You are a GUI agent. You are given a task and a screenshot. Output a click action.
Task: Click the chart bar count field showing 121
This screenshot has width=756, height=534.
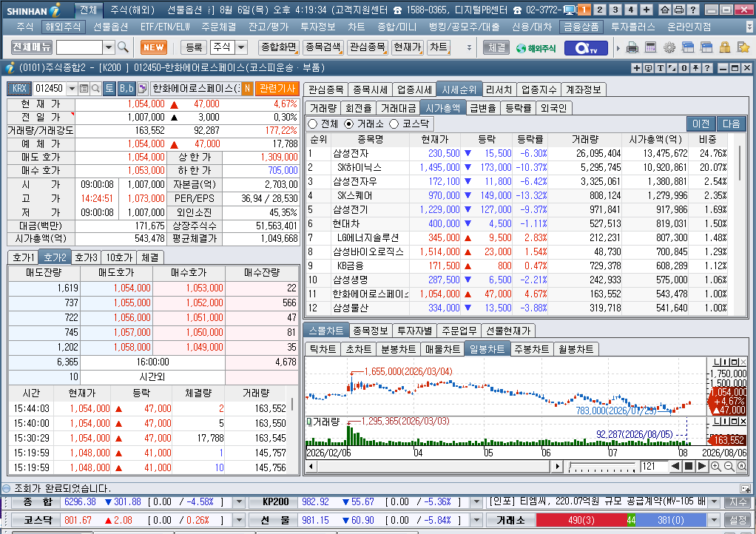pyautogui.click(x=653, y=466)
